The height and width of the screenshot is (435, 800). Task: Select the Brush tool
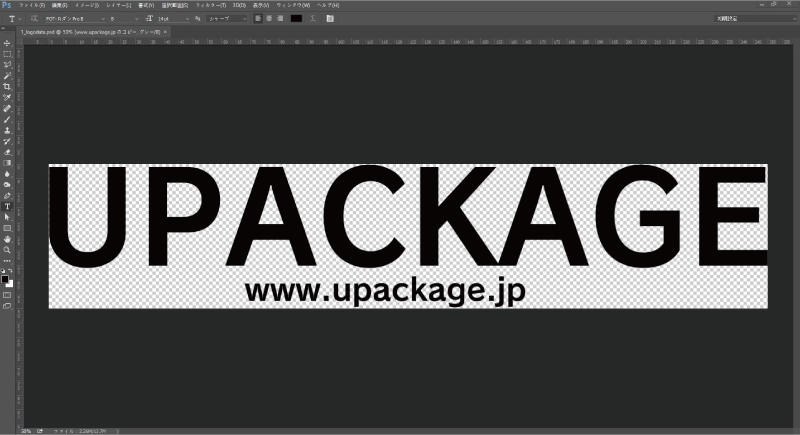coord(7,119)
